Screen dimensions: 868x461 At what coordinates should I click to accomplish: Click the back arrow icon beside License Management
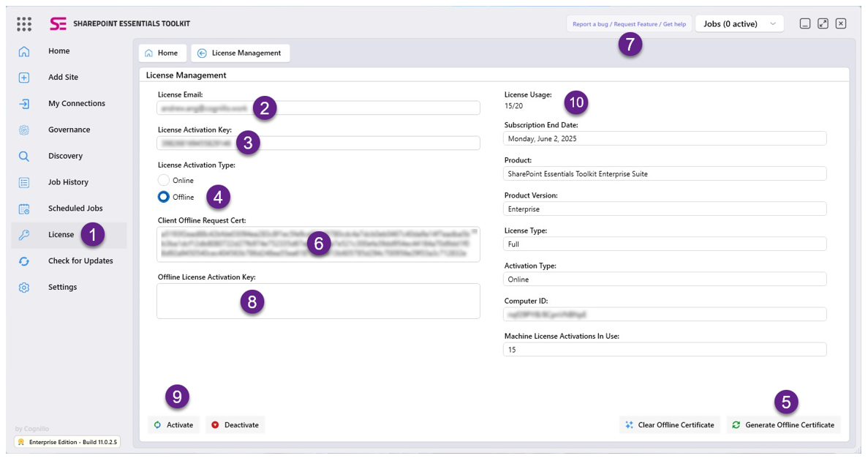pyautogui.click(x=202, y=53)
